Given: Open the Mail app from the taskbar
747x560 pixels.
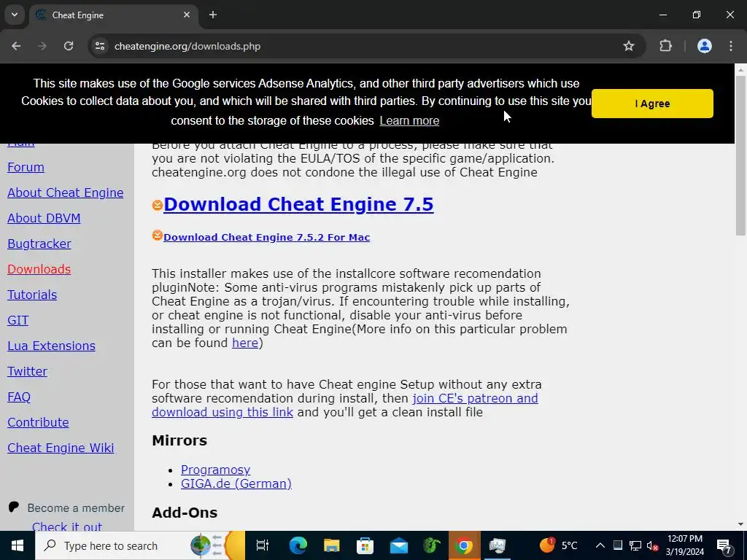Looking at the screenshot, I should click(x=399, y=545).
